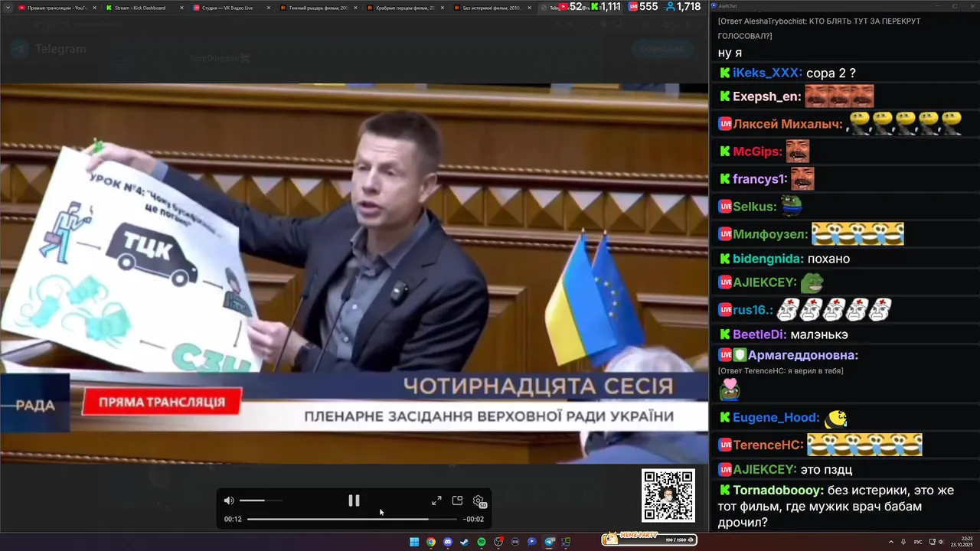Mute the video using the speaker icon

click(x=229, y=500)
